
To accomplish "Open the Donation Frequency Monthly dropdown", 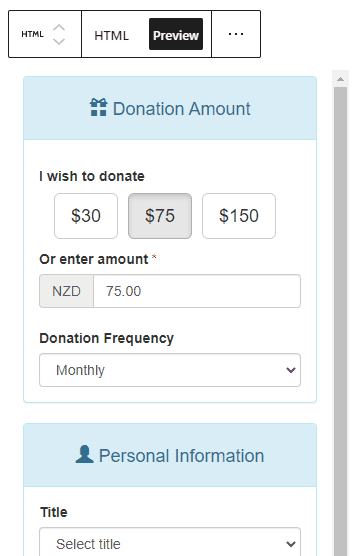I will (170, 370).
